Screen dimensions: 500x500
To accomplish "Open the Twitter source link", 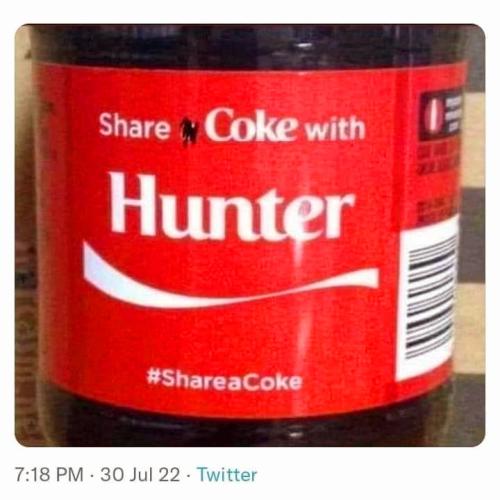I will 227,474.
